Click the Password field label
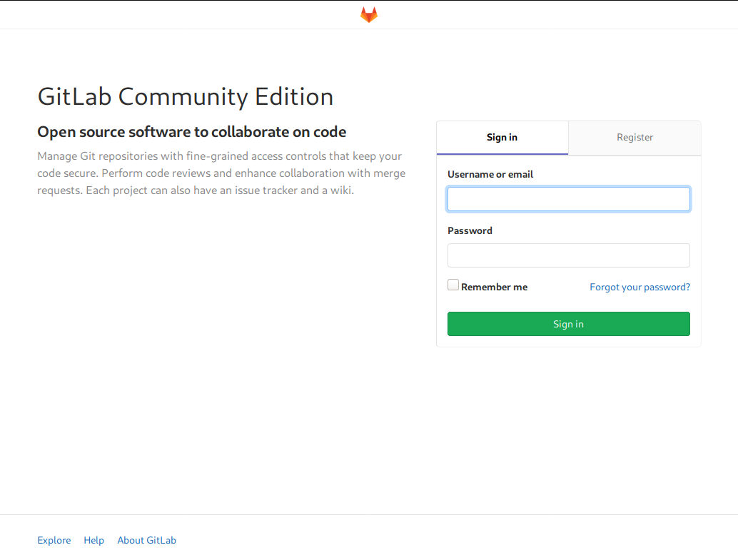This screenshot has height=560, width=738. 470,231
